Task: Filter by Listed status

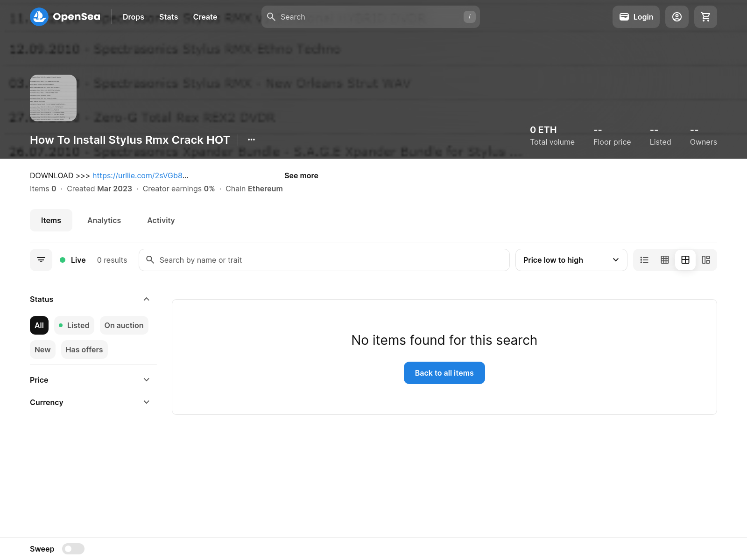Action: pyautogui.click(x=74, y=325)
